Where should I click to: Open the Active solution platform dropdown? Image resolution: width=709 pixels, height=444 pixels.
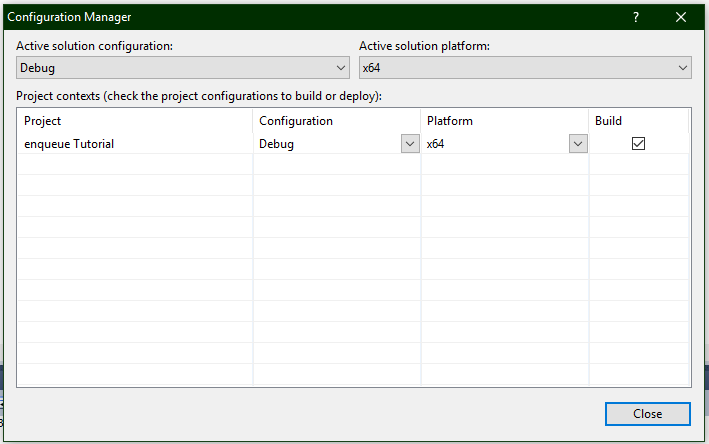pyautogui.click(x=525, y=68)
